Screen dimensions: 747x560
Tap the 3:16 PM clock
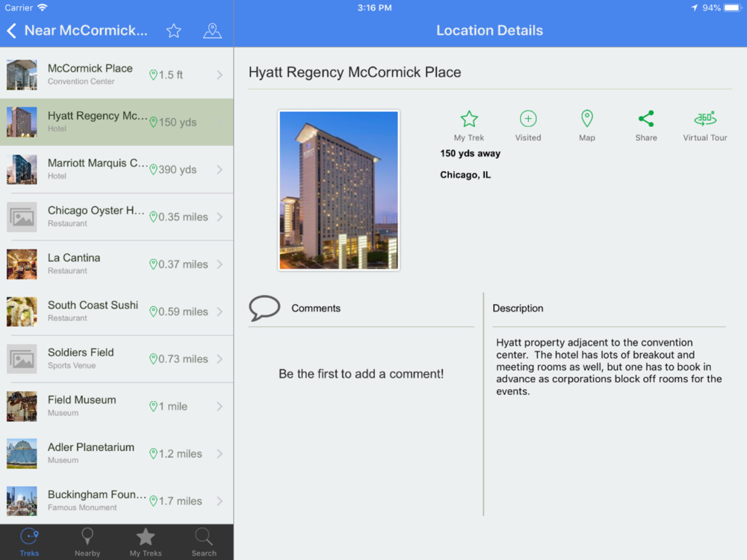pos(374,7)
